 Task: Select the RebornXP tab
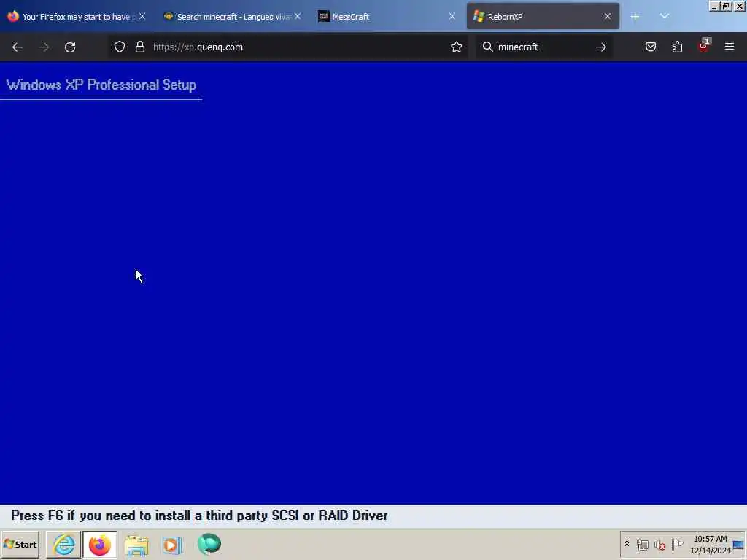[x=543, y=17]
